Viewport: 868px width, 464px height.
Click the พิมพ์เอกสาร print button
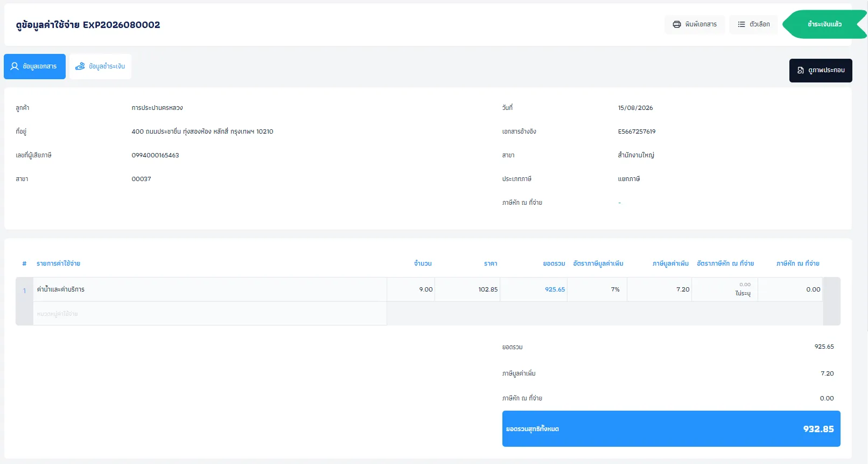click(695, 24)
